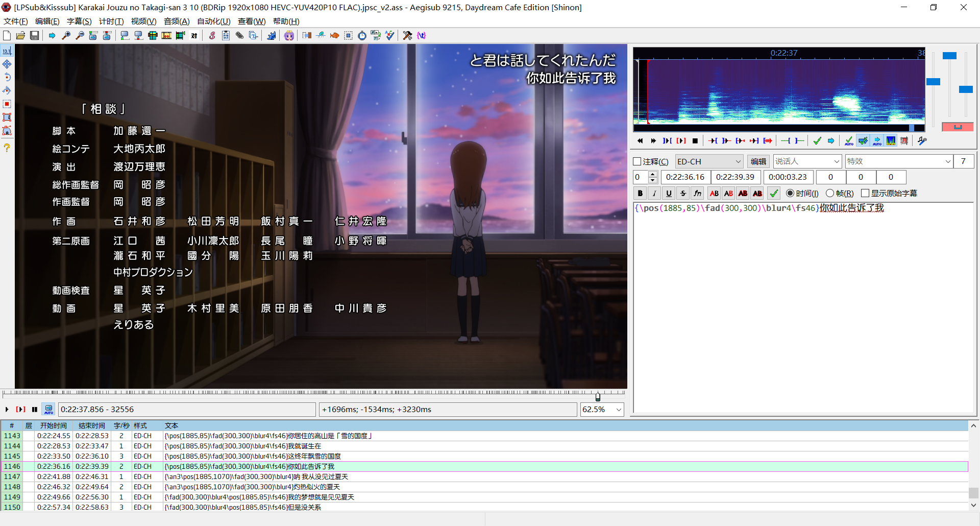Open the Automation manager wave icon
The height and width of the screenshot is (526, 980).
pyautogui.click(x=272, y=35)
